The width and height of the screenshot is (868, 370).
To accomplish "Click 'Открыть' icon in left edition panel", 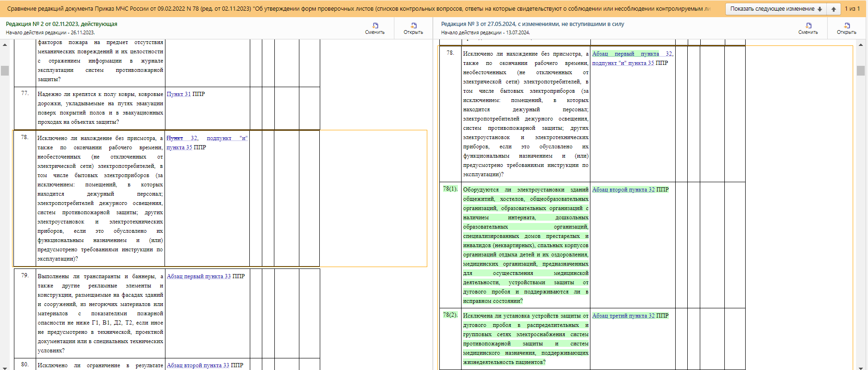I will pos(413,28).
